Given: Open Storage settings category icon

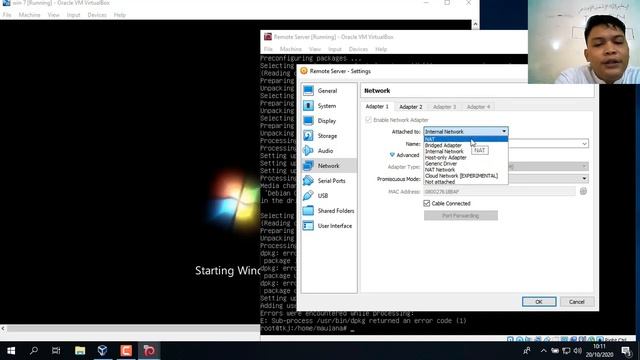Looking at the screenshot, I should (309, 136).
